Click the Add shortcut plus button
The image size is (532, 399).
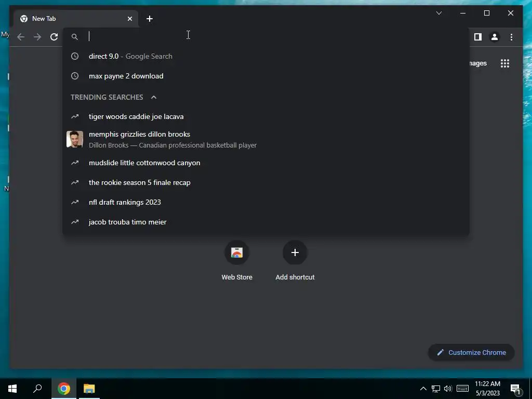pyautogui.click(x=295, y=252)
